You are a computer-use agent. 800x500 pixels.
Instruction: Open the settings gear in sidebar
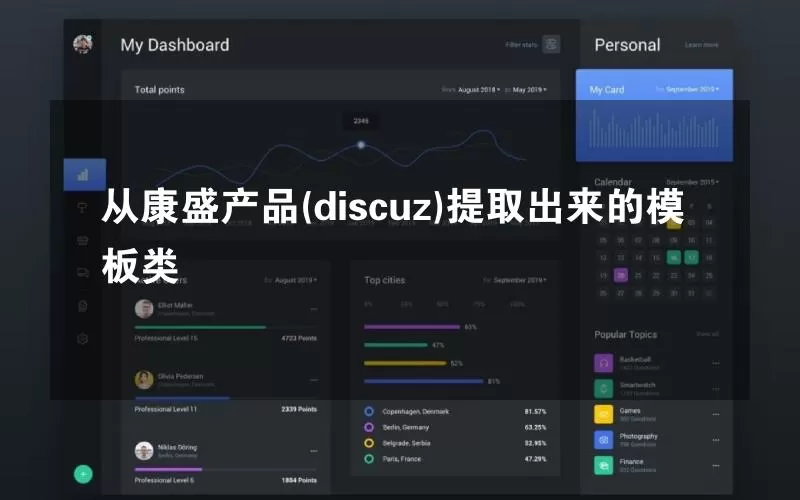pyautogui.click(x=83, y=339)
